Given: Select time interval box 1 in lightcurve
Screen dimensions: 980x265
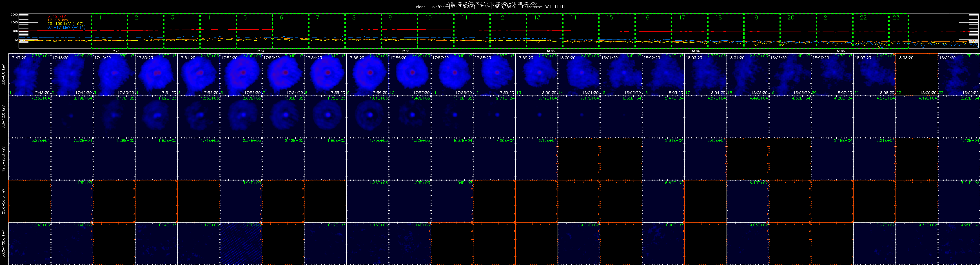Looking at the screenshot, I should 109,31.
